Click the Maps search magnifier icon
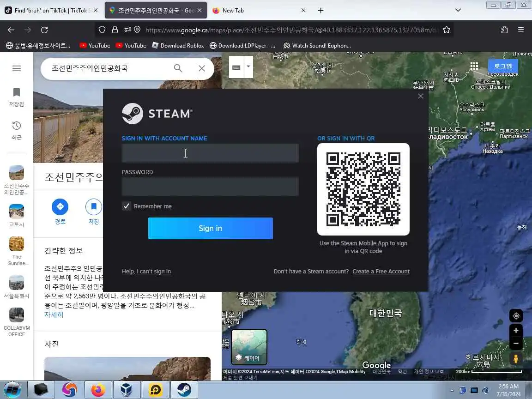 click(x=178, y=68)
